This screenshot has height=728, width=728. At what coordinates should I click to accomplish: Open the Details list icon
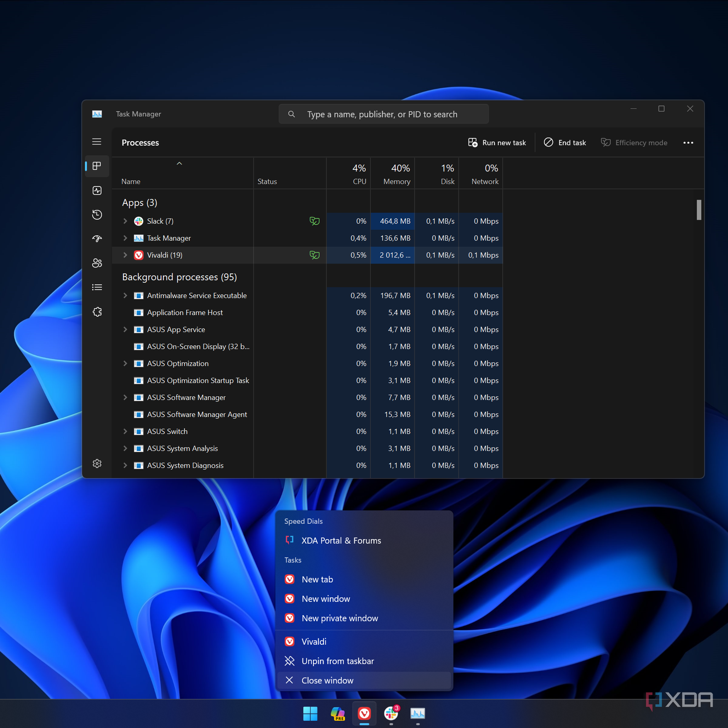point(97,287)
